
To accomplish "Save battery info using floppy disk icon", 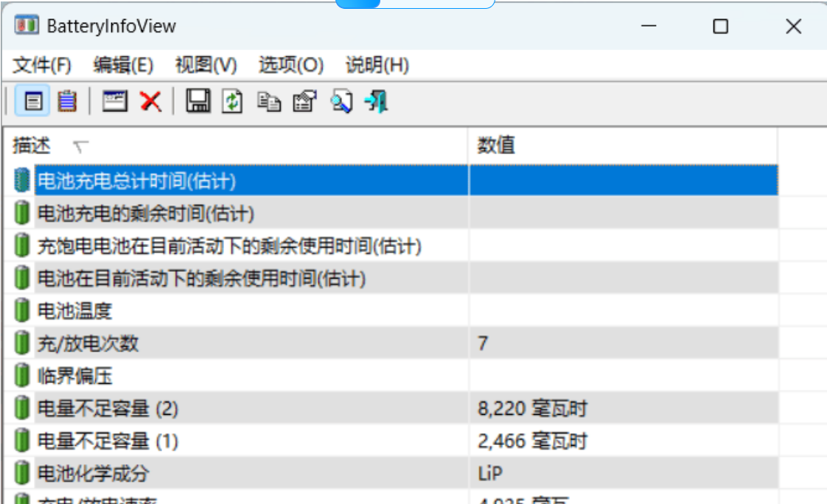I will click(x=198, y=102).
